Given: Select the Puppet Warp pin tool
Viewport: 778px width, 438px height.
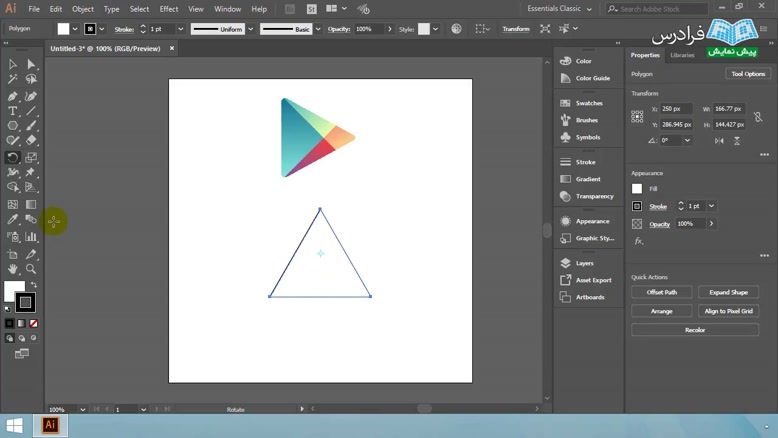Looking at the screenshot, I should (31, 172).
